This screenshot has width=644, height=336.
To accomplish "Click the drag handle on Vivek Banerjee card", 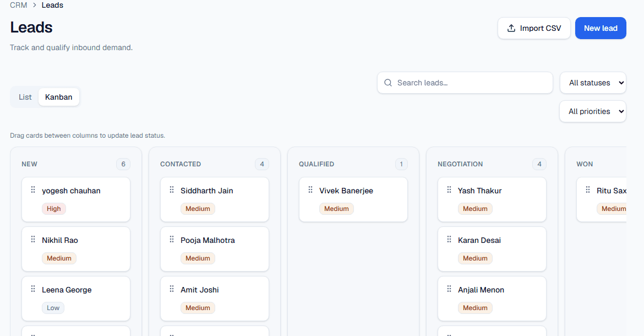I will [310, 190].
